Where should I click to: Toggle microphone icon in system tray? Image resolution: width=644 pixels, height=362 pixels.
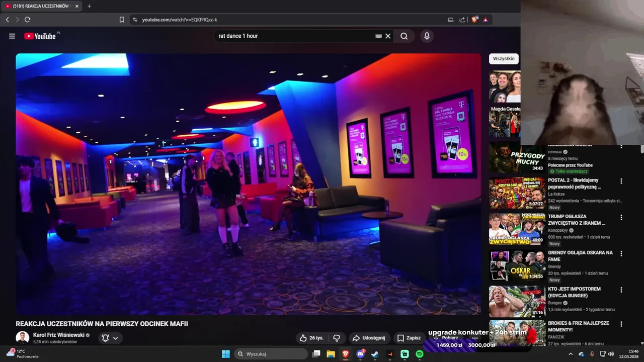tap(592, 354)
